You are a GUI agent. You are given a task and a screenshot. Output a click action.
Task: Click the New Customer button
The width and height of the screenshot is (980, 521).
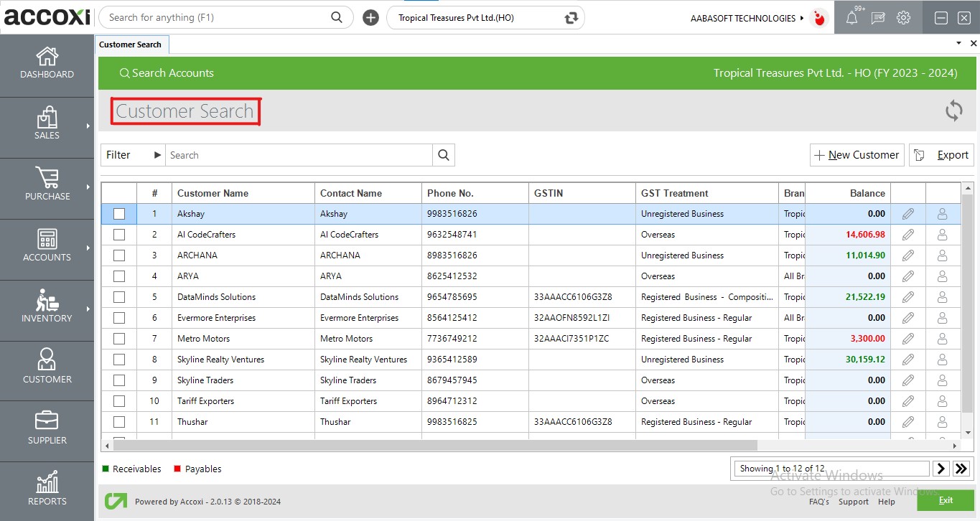tap(857, 155)
